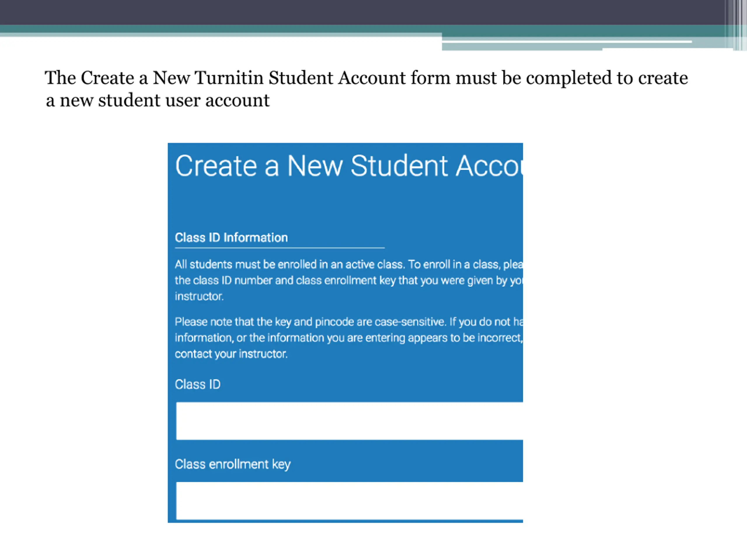
Task: Click the 'Please note that the key' paragraph
Action: point(349,337)
